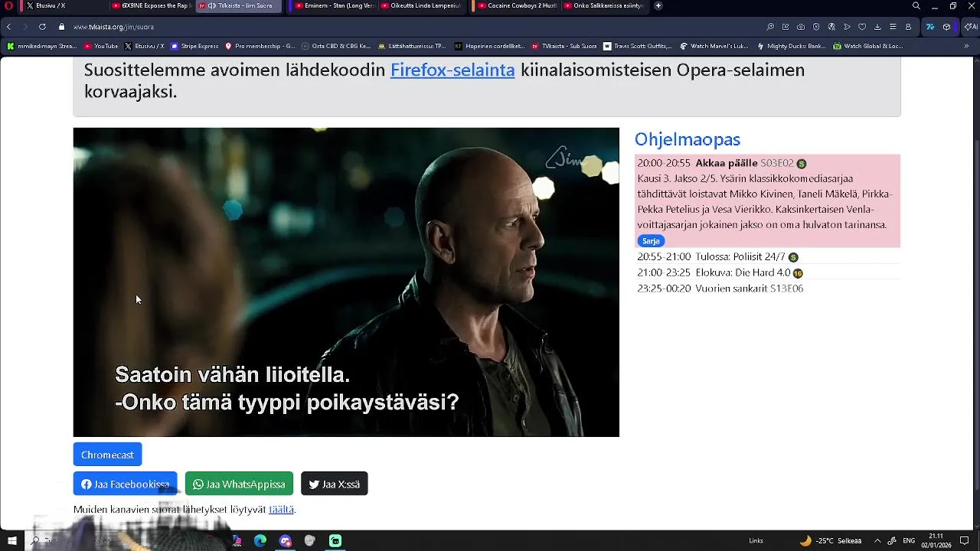Open the tab search magnifier
Viewport: 980px width, 551px height.
pyautogui.click(x=916, y=6)
